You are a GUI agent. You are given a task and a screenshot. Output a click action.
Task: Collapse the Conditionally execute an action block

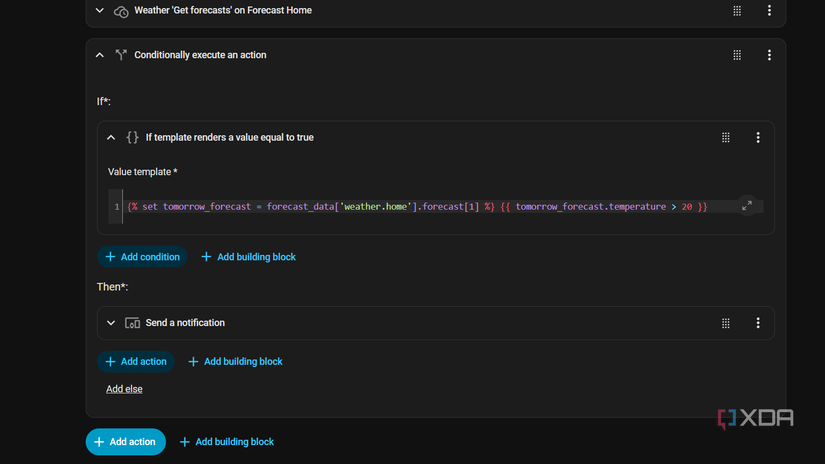[x=99, y=55]
